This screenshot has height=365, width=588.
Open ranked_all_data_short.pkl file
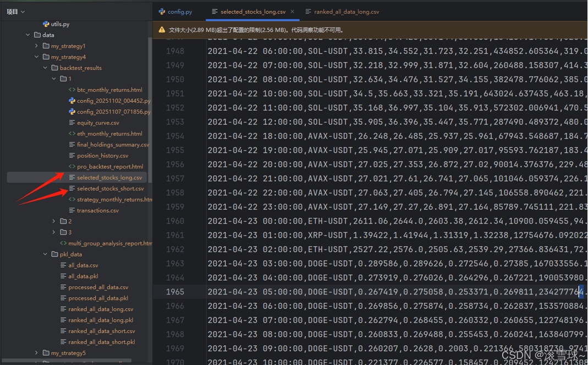pos(102,342)
